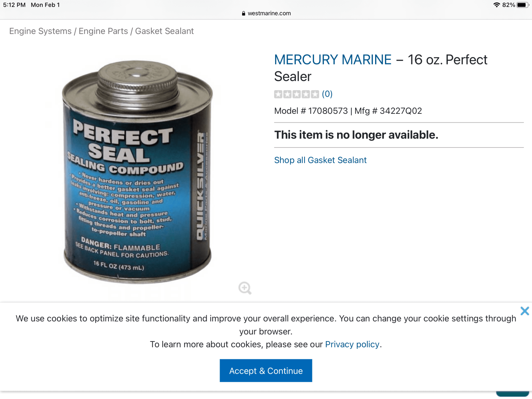
Task: Click the (0) reviews count link
Action: tap(327, 94)
